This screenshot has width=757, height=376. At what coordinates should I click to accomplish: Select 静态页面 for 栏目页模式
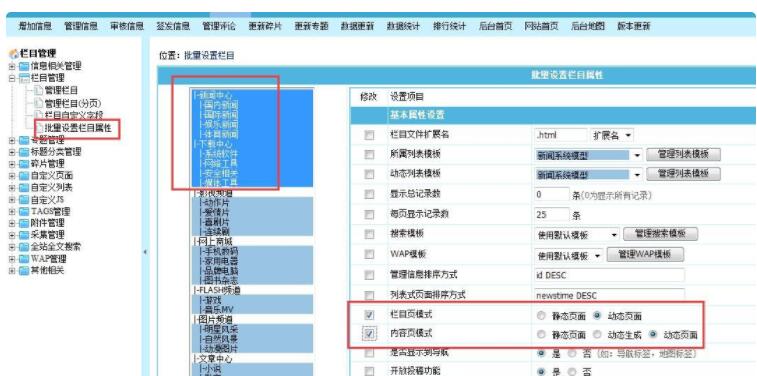[541, 316]
